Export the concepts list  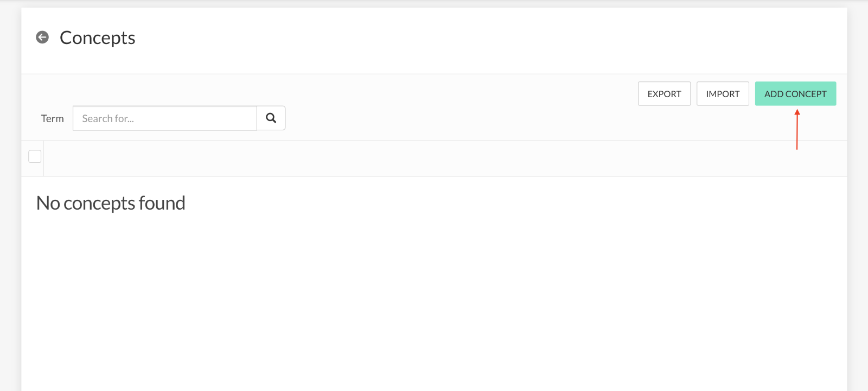[x=664, y=93]
